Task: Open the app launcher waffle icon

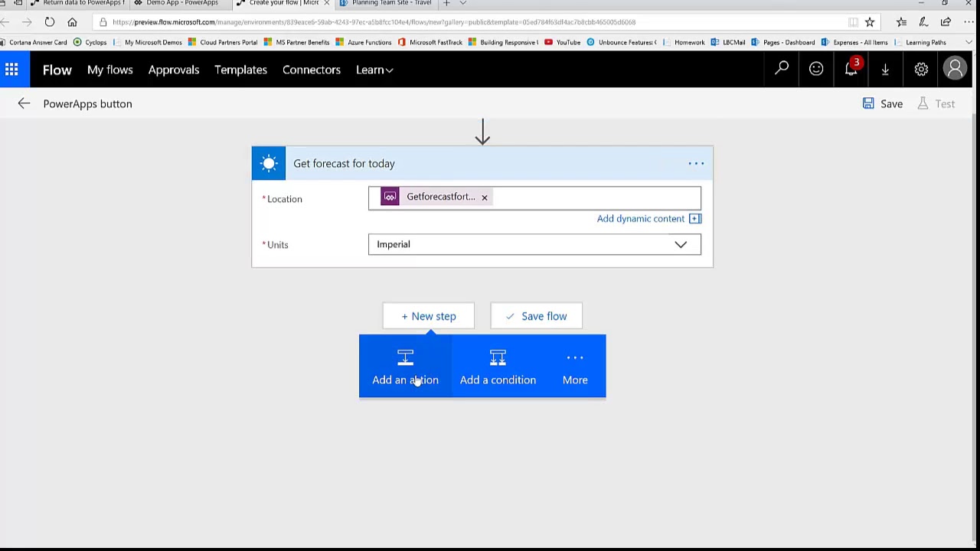Action: tap(11, 70)
